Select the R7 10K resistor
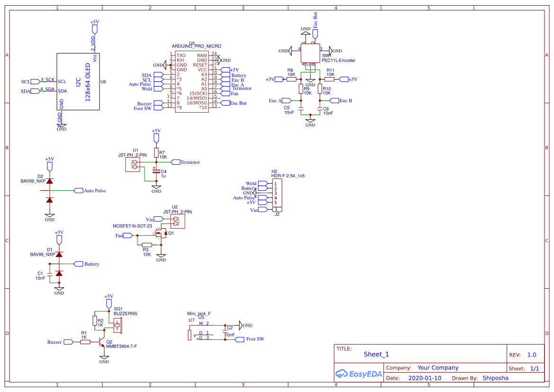Image resolution: width=554 pixels, height=392 pixels. click(156, 152)
